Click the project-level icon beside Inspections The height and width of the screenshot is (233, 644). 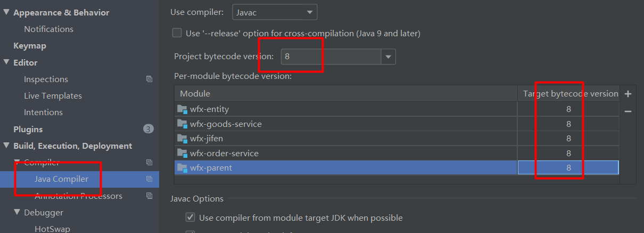pos(149,79)
